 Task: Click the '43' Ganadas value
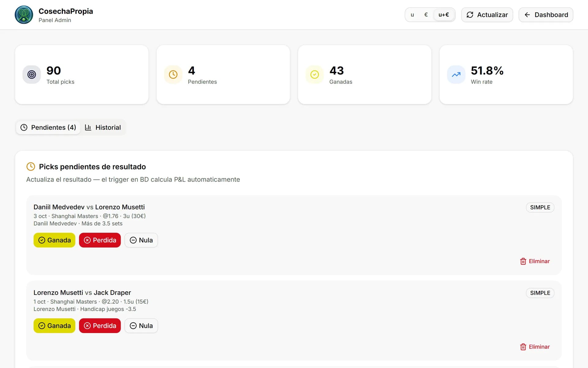[337, 71]
